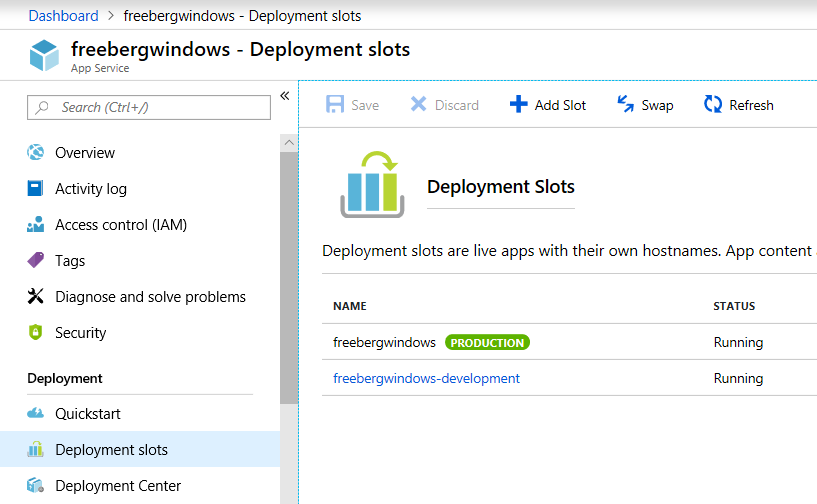Click the Save disk icon

click(x=335, y=104)
